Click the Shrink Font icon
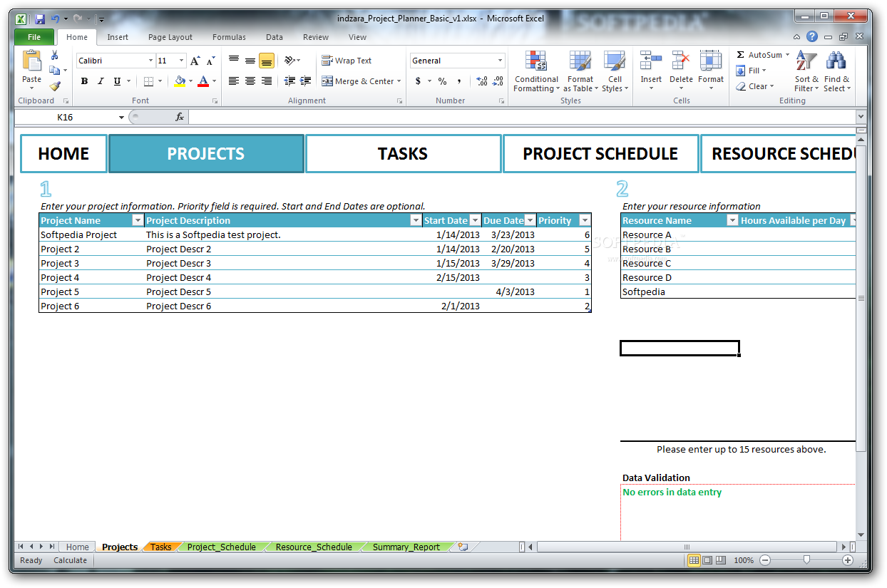Image resolution: width=887 pixels, height=588 pixels. (211, 61)
